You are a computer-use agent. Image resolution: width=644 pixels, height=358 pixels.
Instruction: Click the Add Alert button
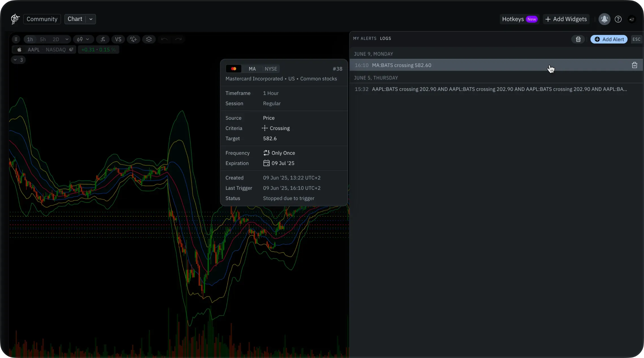pyautogui.click(x=609, y=39)
